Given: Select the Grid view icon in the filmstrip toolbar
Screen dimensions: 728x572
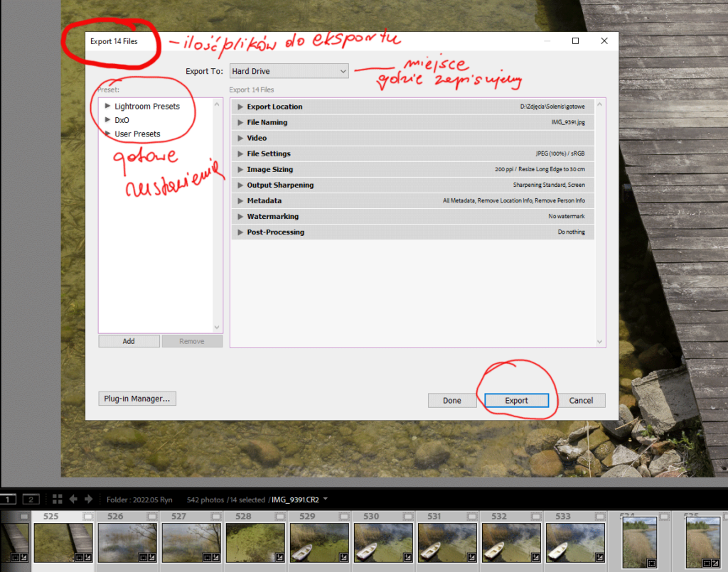Looking at the screenshot, I should coord(57,499).
